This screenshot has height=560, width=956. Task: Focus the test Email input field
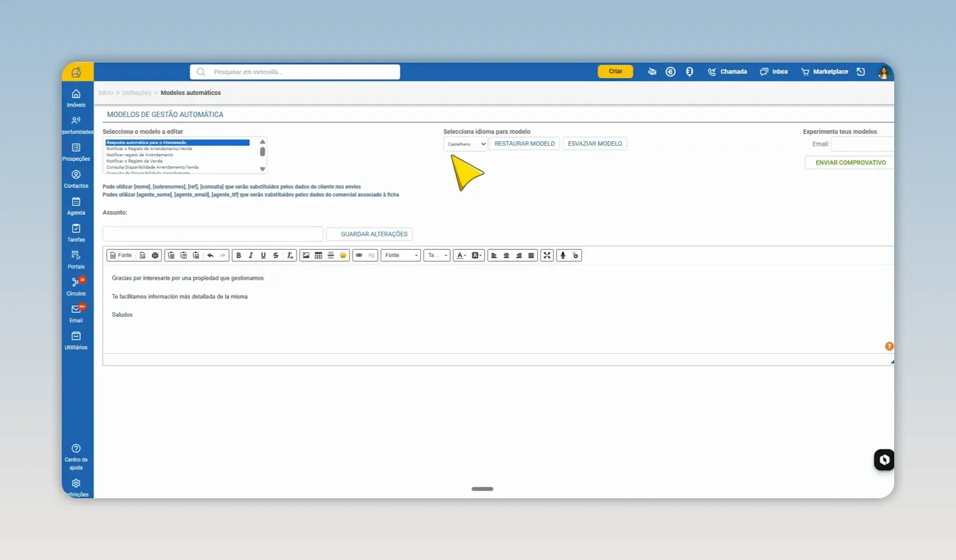(862, 144)
